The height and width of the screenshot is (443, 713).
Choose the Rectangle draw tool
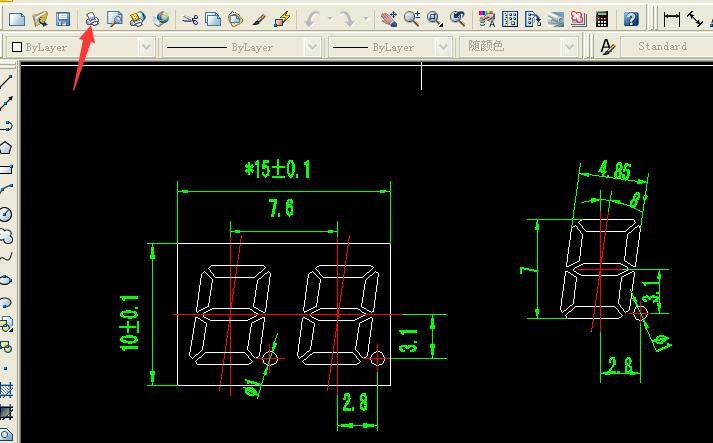point(6,169)
